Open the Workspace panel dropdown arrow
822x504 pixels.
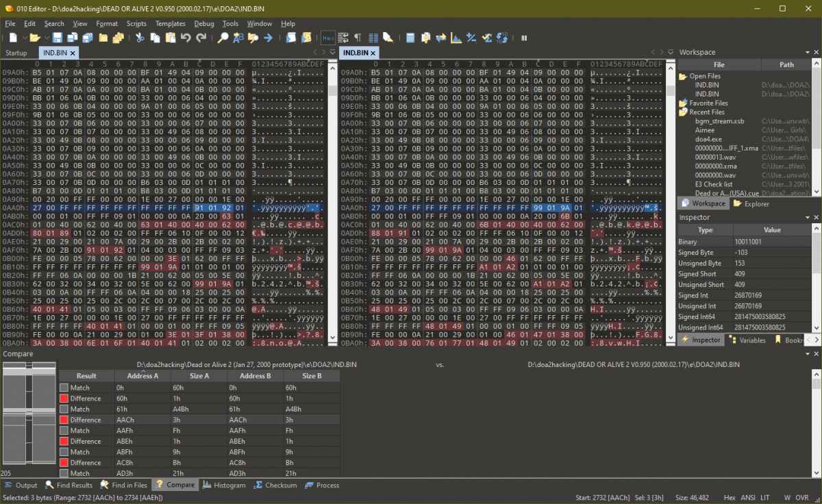[808, 52]
